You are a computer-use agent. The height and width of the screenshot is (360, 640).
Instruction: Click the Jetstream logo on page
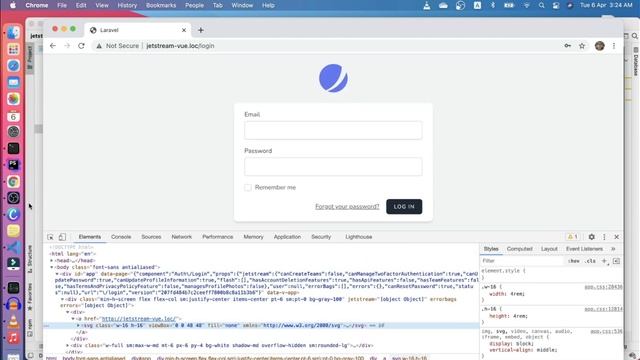click(333, 78)
